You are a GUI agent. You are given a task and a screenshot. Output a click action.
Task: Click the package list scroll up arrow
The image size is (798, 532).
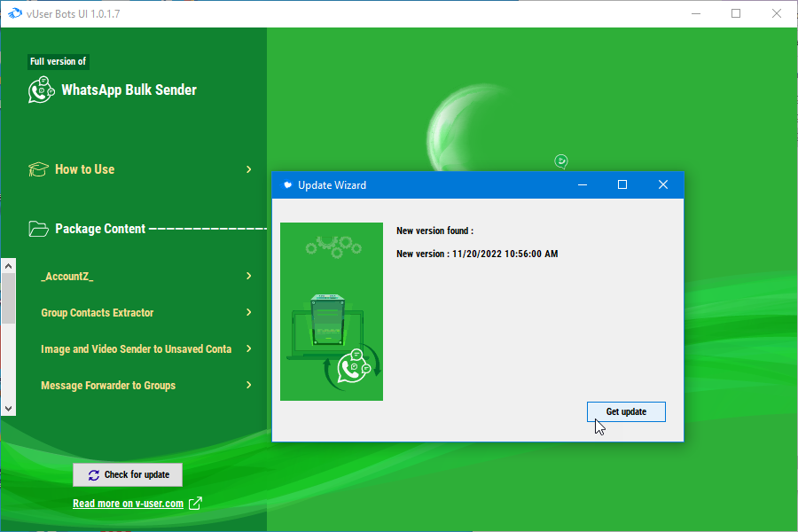coord(8,266)
